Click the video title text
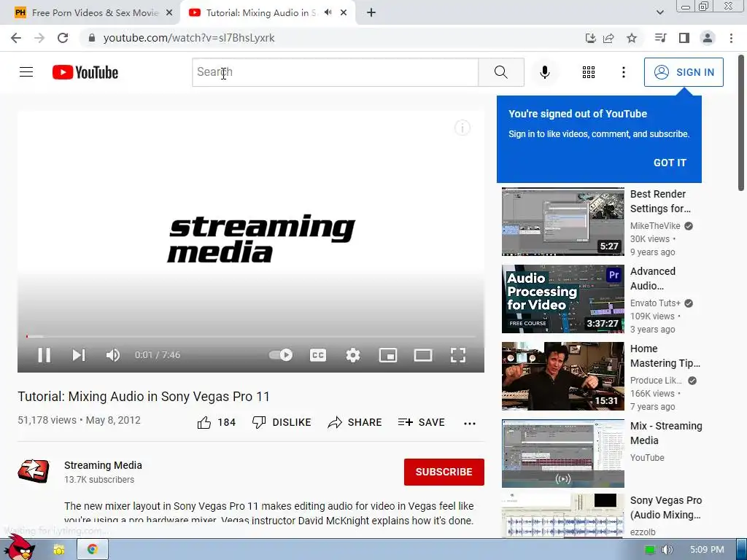Screen dimensions: 747x560 tap(144, 397)
